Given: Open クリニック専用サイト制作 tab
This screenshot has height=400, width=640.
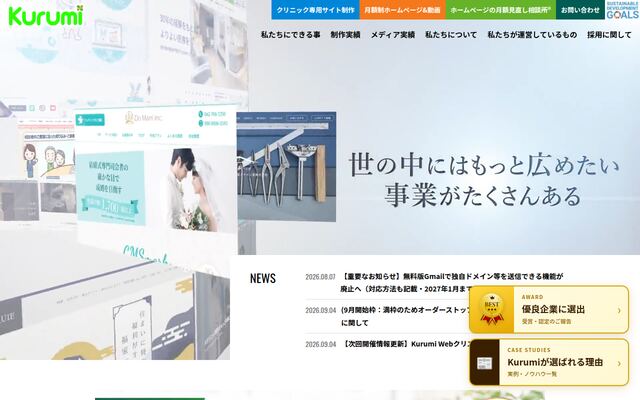Looking at the screenshot, I should tap(316, 10).
